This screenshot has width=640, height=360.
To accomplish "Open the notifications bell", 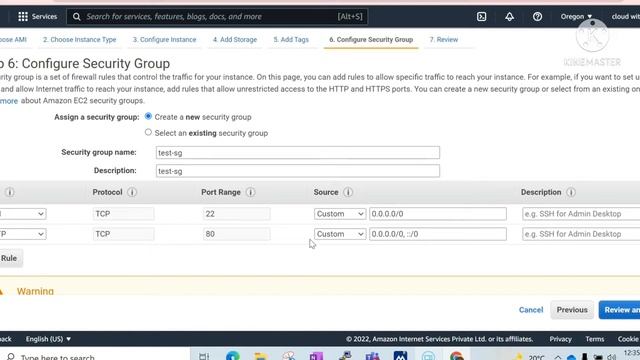I will click(x=509, y=17).
